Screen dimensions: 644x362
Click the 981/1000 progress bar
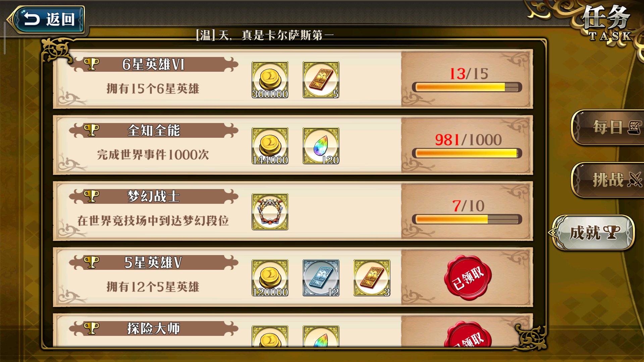tap(467, 153)
